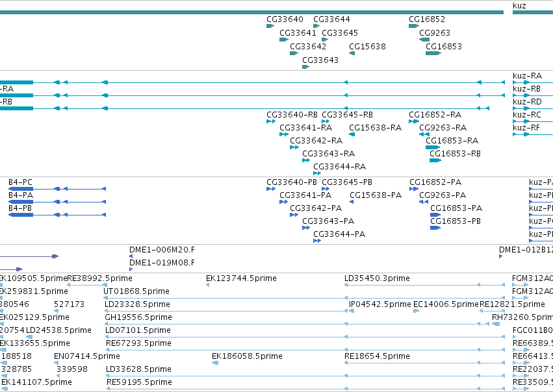
Task: Select BAC end DME1-006M20.F
Action: 162,250
